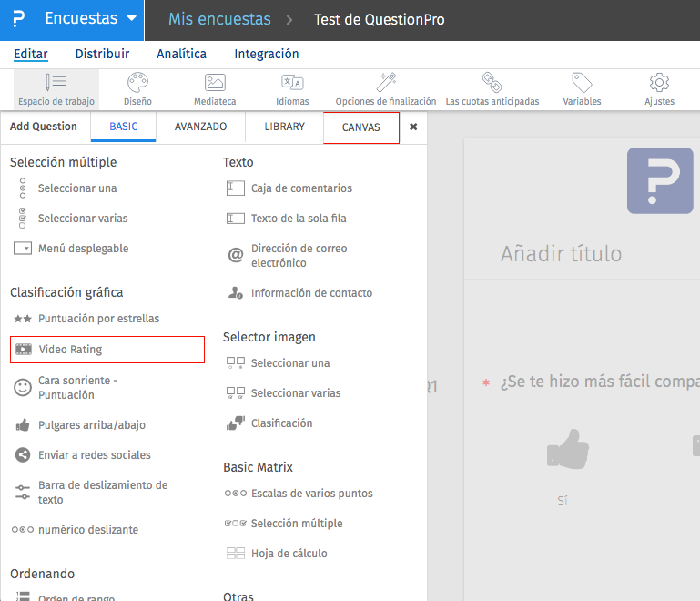Click the Variables tag icon
The height and width of the screenshot is (601, 700).
point(582,83)
